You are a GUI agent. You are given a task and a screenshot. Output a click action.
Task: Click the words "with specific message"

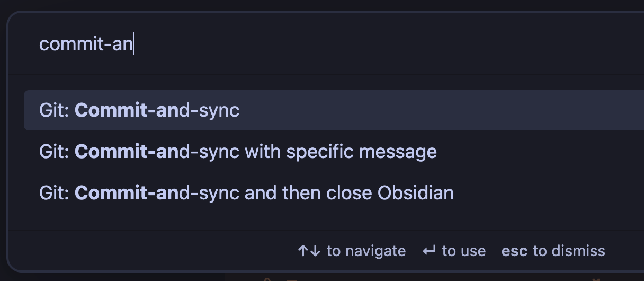(x=341, y=152)
